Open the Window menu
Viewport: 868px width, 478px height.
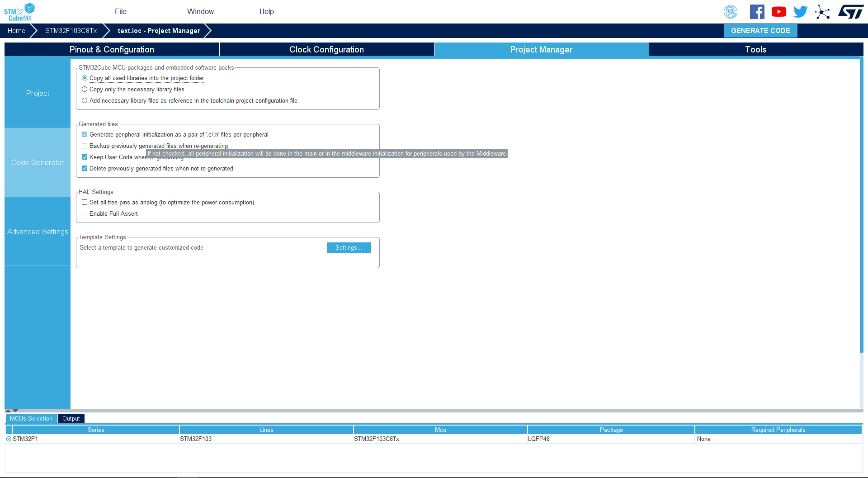coord(200,11)
